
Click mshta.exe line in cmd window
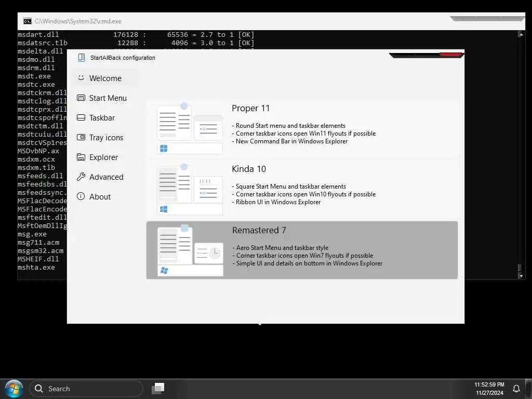click(36, 268)
